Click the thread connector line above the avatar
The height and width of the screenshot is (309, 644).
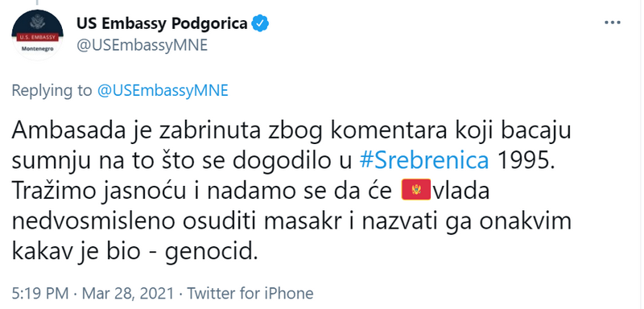[x=37, y=2]
